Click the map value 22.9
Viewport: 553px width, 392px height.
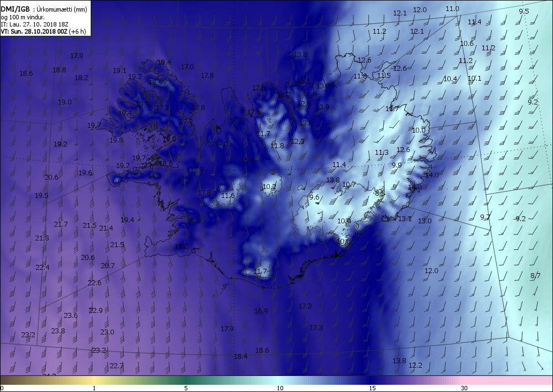coord(96,310)
